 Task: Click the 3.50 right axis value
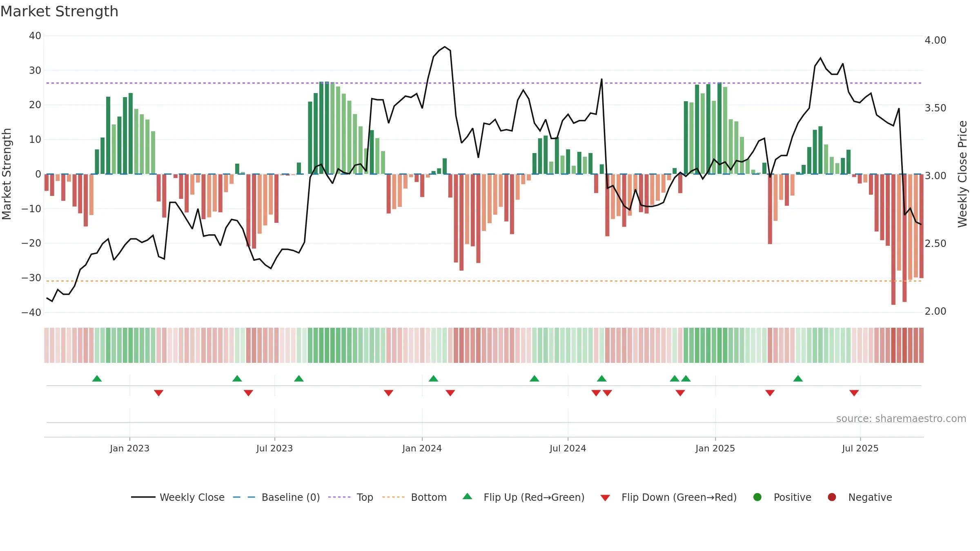pos(935,108)
